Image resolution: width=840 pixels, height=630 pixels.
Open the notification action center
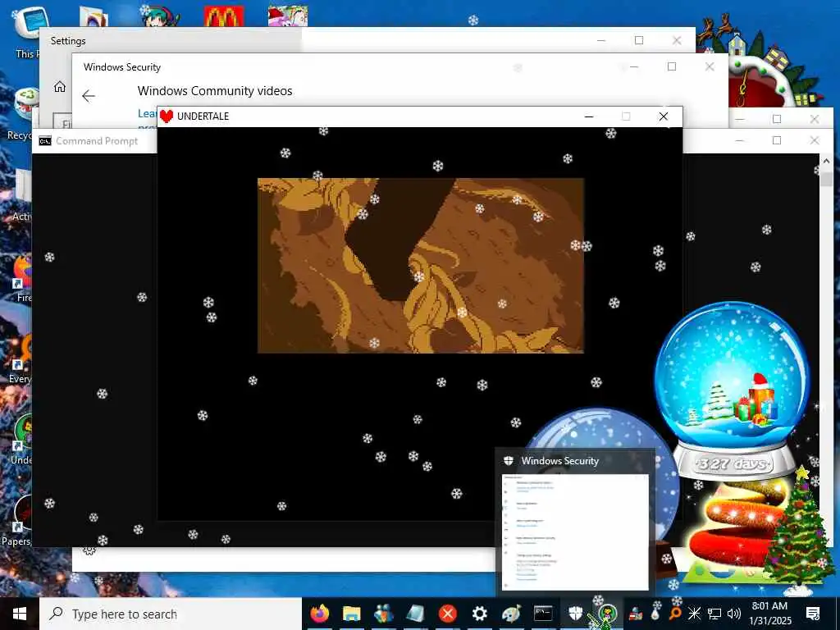tap(813, 614)
